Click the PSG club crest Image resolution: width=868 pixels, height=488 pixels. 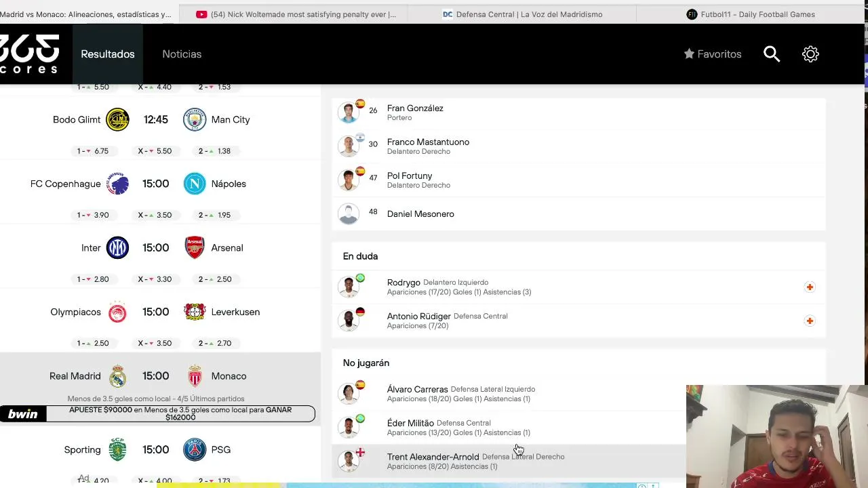coord(195,449)
